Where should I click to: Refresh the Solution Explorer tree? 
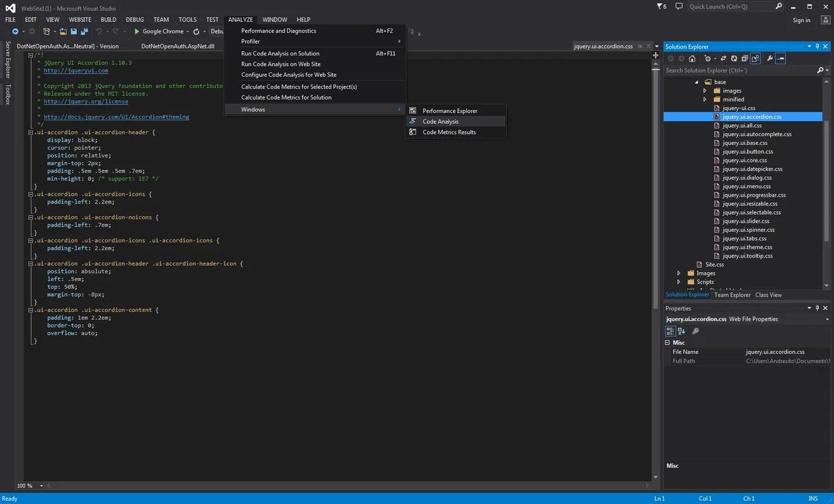pyautogui.click(x=734, y=59)
